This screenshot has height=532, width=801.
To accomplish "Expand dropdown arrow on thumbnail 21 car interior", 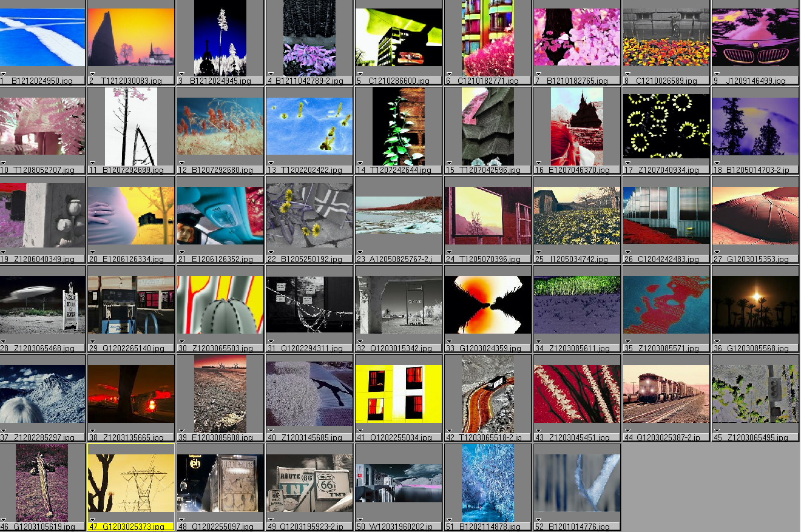I will [182, 252].
